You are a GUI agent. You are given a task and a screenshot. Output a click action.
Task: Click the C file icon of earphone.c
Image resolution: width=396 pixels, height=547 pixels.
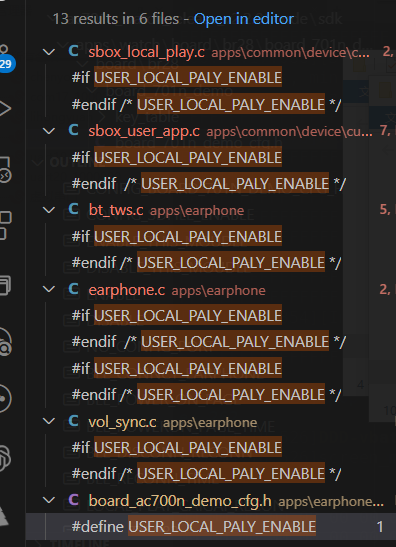[x=74, y=289]
